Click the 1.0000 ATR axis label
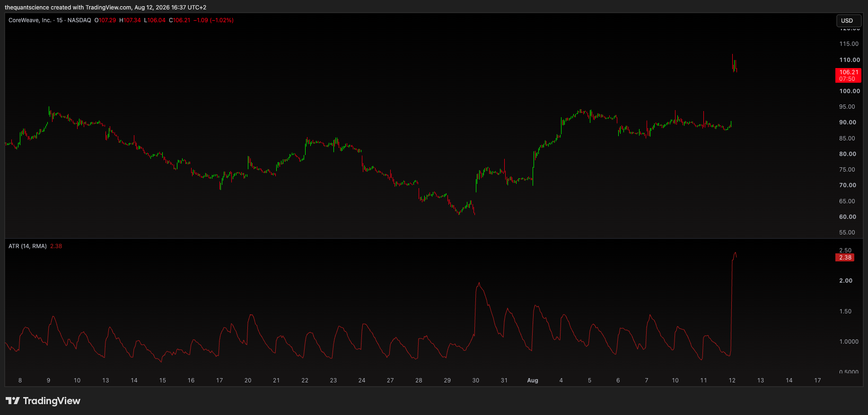 tap(849, 342)
